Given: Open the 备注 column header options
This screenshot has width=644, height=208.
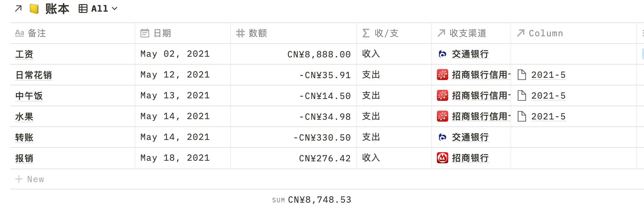Looking at the screenshot, I should [x=38, y=33].
